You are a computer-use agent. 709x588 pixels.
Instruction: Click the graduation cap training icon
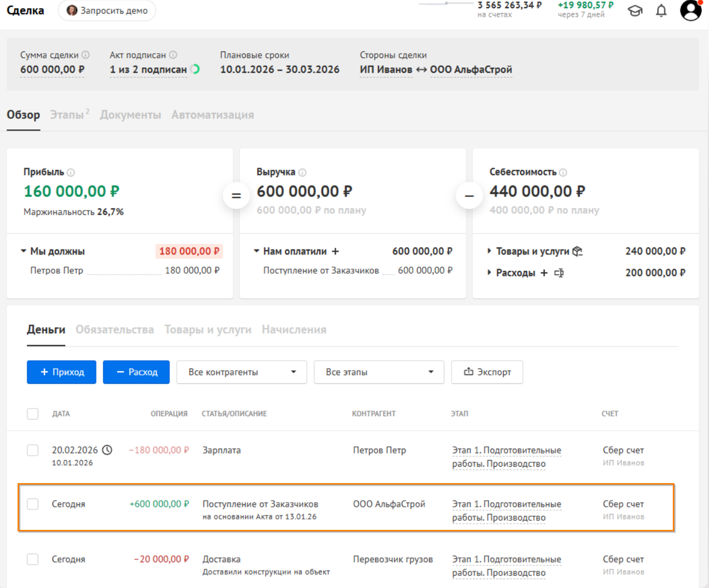tap(635, 11)
